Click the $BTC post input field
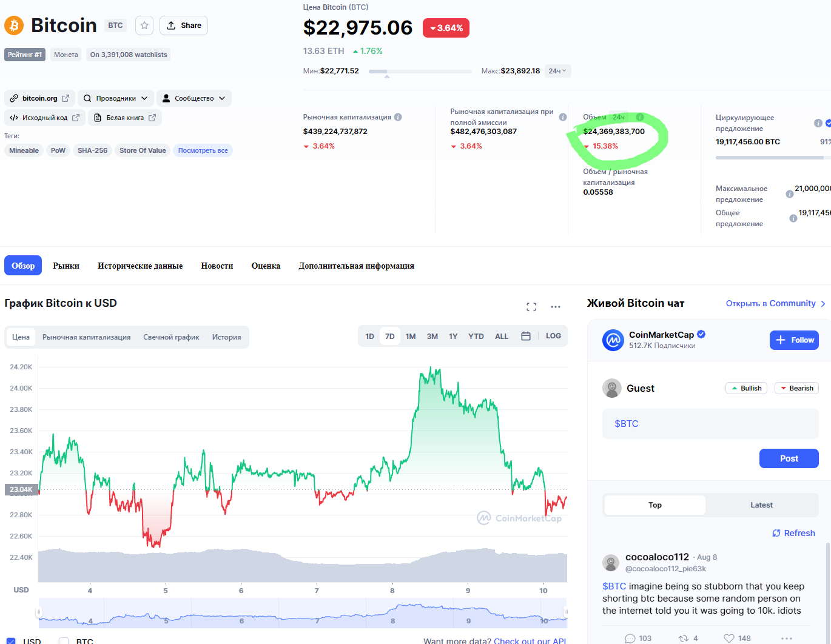The height and width of the screenshot is (644, 831). click(x=710, y=423)
